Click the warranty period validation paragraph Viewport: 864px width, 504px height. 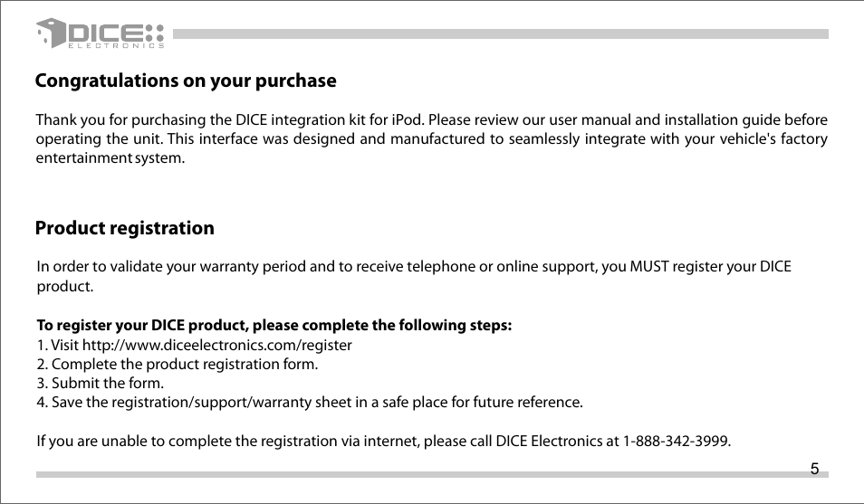click(414, 277)
